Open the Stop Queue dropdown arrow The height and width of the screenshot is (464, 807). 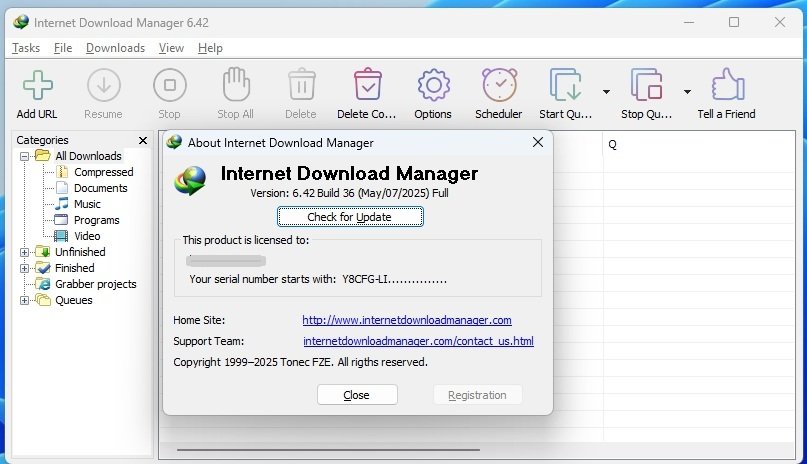(x=687, y=92)
